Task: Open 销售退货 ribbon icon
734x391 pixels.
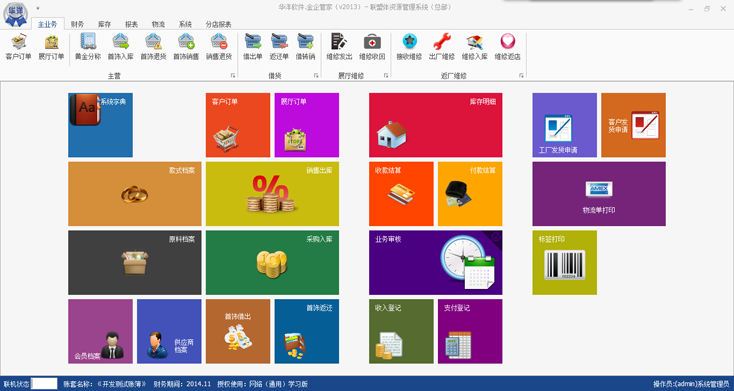Action: coord(219,47)
